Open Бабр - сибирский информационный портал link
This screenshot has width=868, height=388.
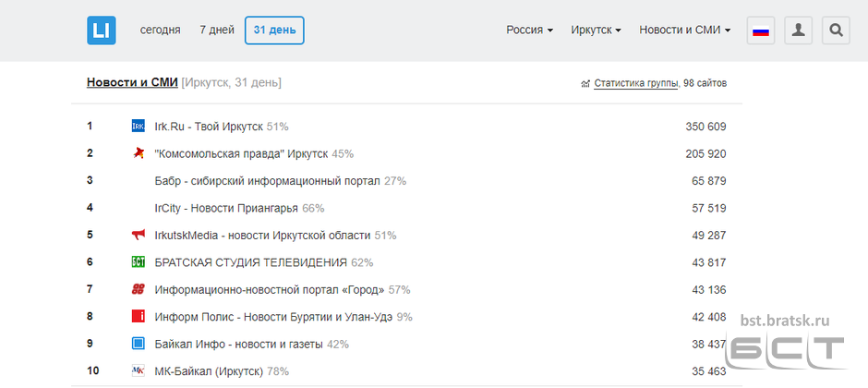click(268, 181)
